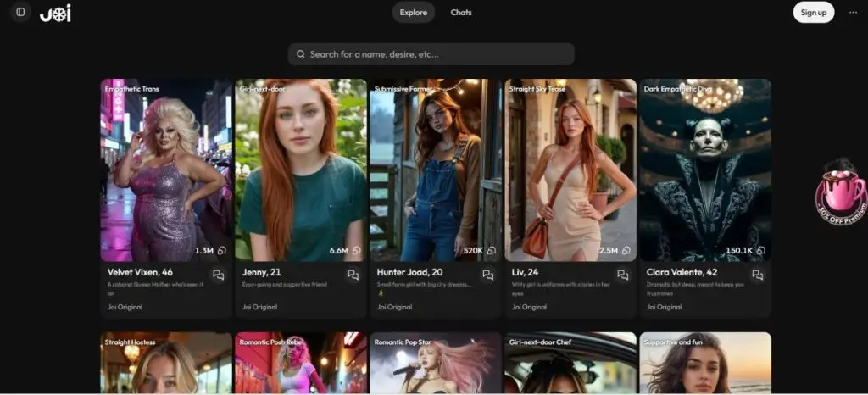Click the name Hunter Joad, 20
868x395 pixels.
tap(409, 272)
